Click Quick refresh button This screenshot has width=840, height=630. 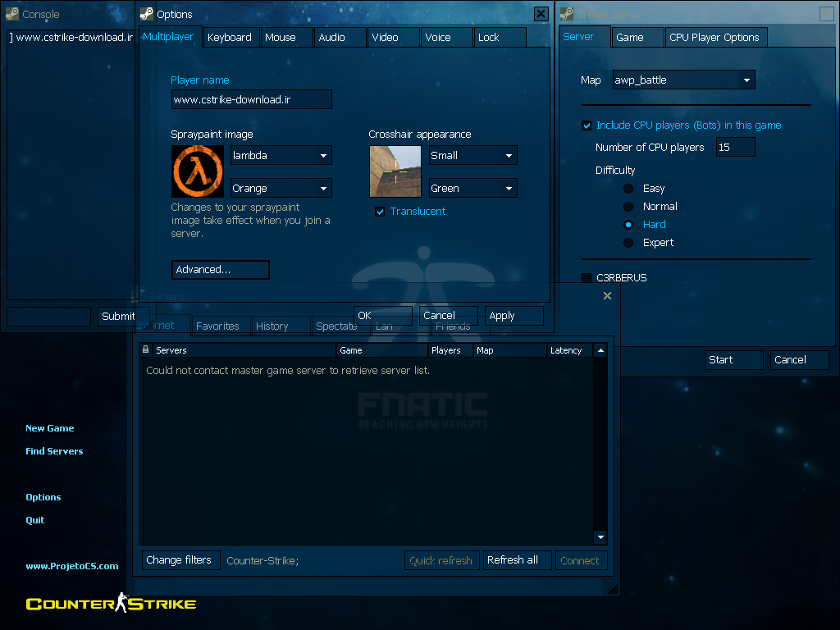point(441,560)
